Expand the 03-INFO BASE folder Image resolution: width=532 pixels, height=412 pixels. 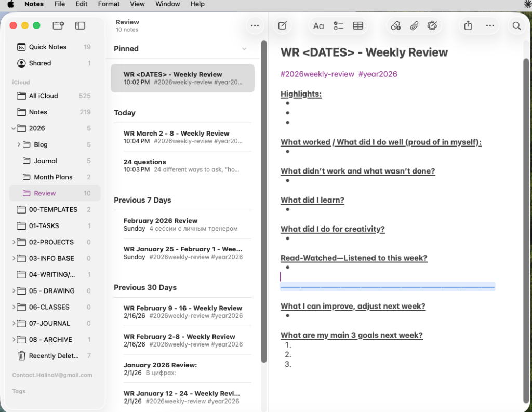14,258
